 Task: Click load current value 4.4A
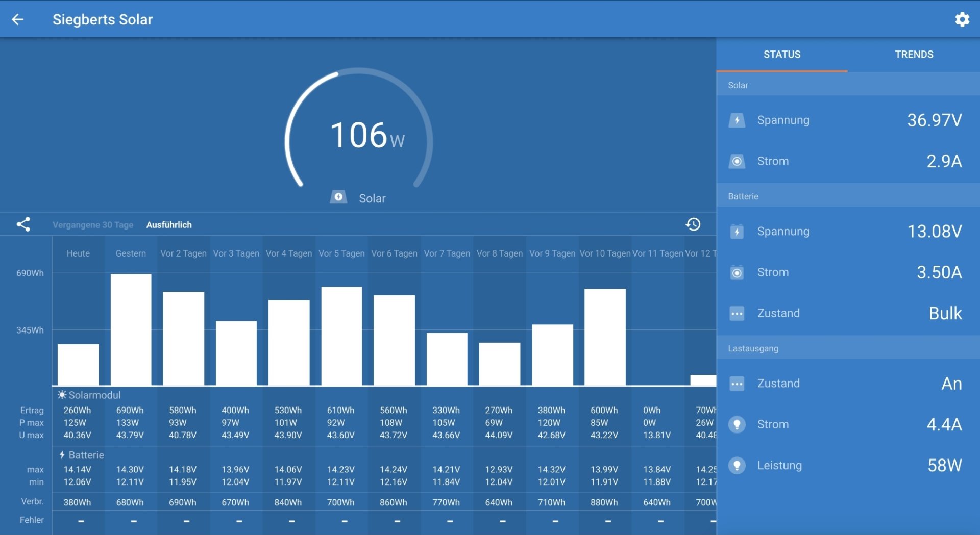[x=944, y=424]
